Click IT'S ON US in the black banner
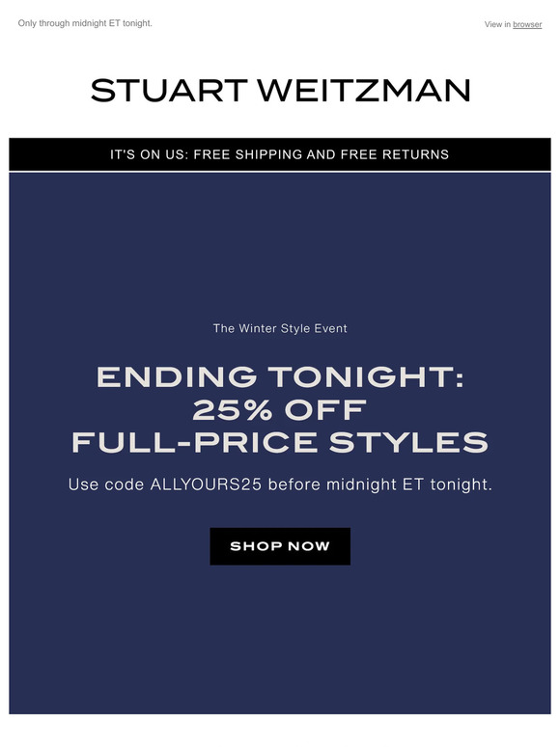This screenshot has width=560, height=747. click(x=150, y=154)
